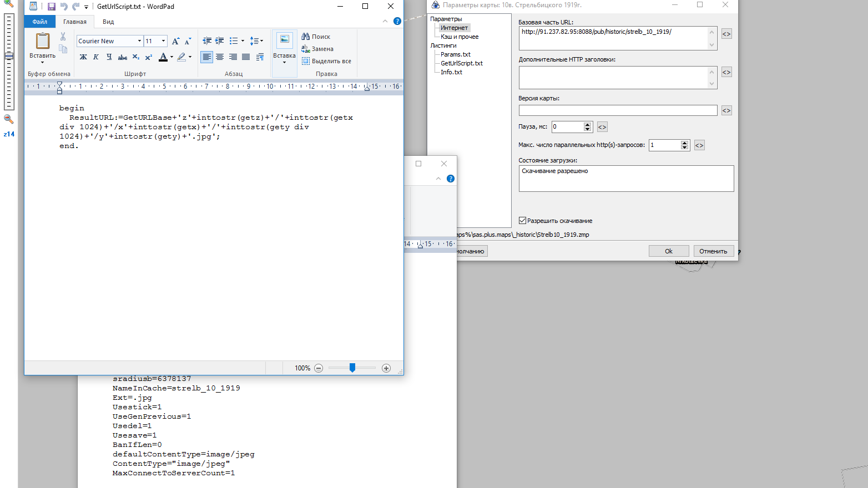Open the Courier New font dropdown
Image resolution: width=868 pixels, height=488 pixels.
pos(139,41)
